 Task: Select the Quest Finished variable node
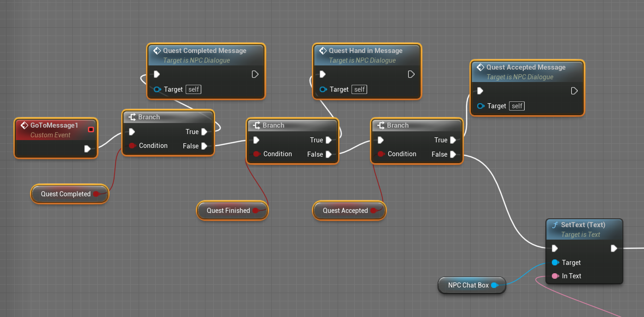click(232, 211)
